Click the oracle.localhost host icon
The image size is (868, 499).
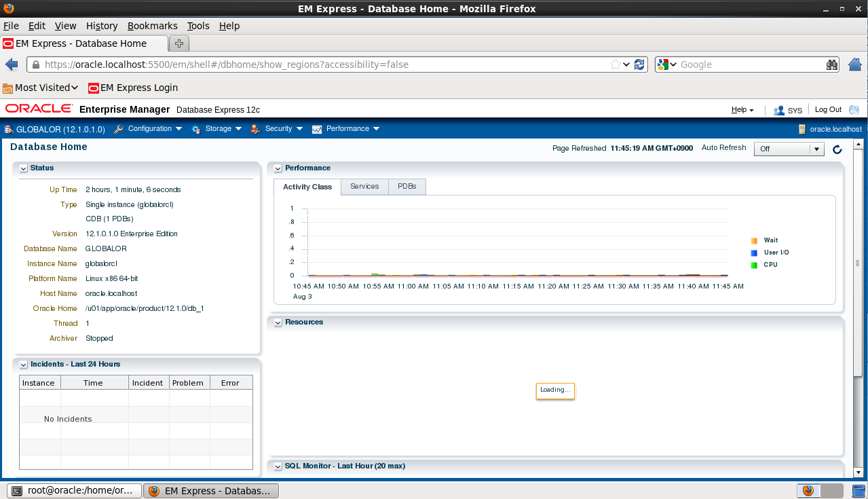(802, 129)
